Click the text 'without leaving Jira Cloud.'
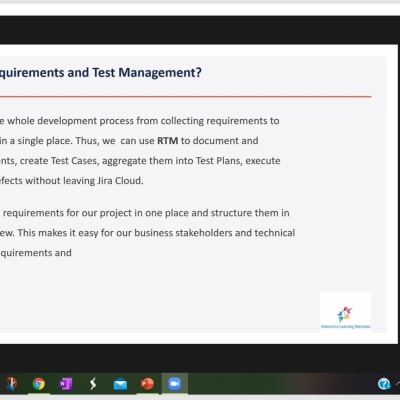This screenshot has height=400, width=400. click(84, 181)
